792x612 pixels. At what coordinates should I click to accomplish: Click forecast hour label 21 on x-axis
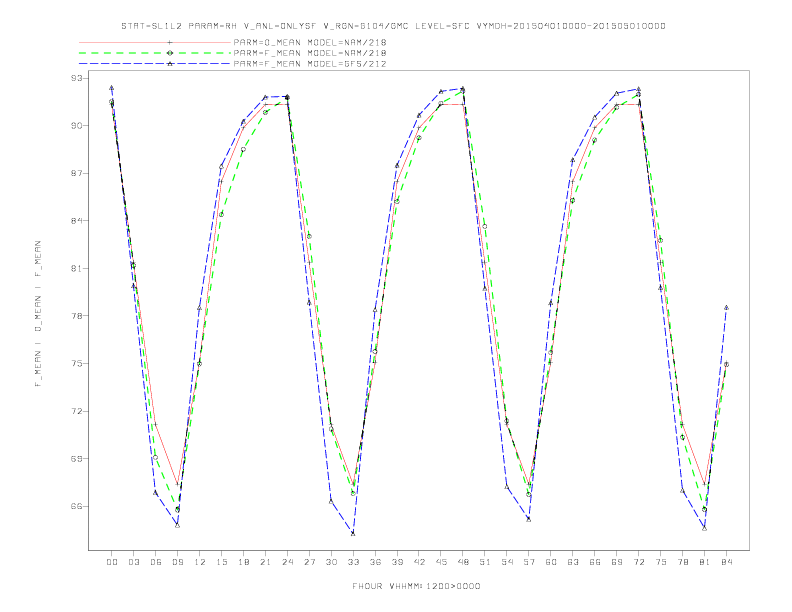tap(265, 562)
